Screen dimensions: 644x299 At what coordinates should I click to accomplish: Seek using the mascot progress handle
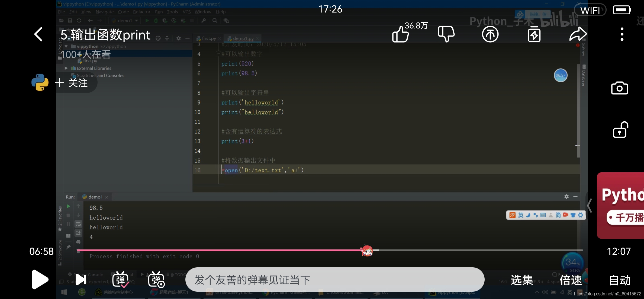[367, 251]
